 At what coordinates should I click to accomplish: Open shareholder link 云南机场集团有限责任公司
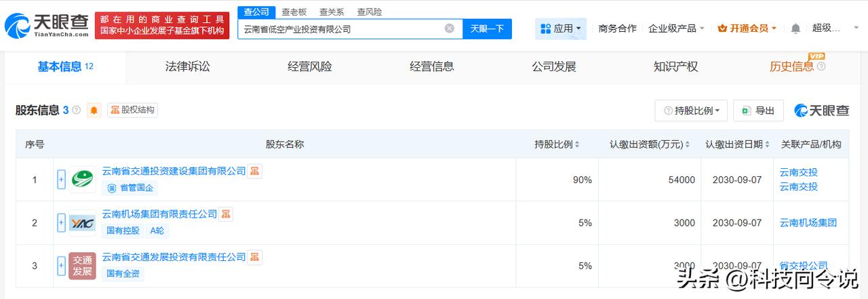(x=159, y=214)
